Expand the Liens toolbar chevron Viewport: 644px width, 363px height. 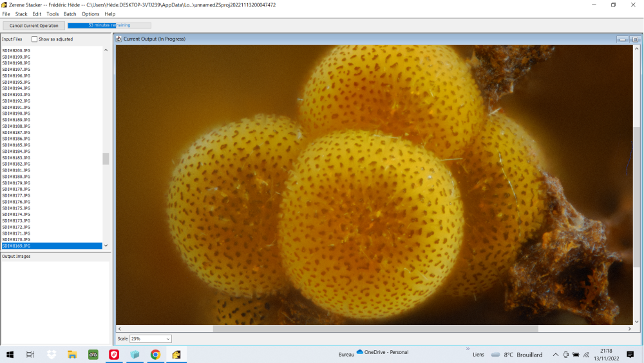pyautogui.click(x=468, y=349)
